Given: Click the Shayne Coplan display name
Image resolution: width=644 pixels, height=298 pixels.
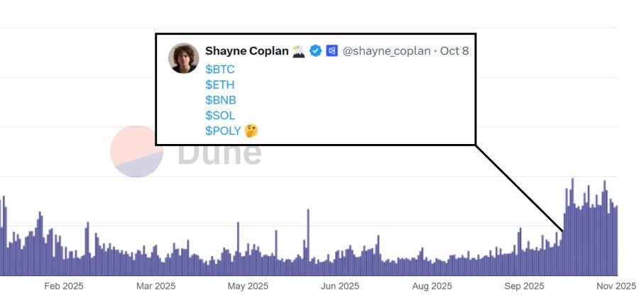Looking at the screenshot, I should tap(247, 51).
